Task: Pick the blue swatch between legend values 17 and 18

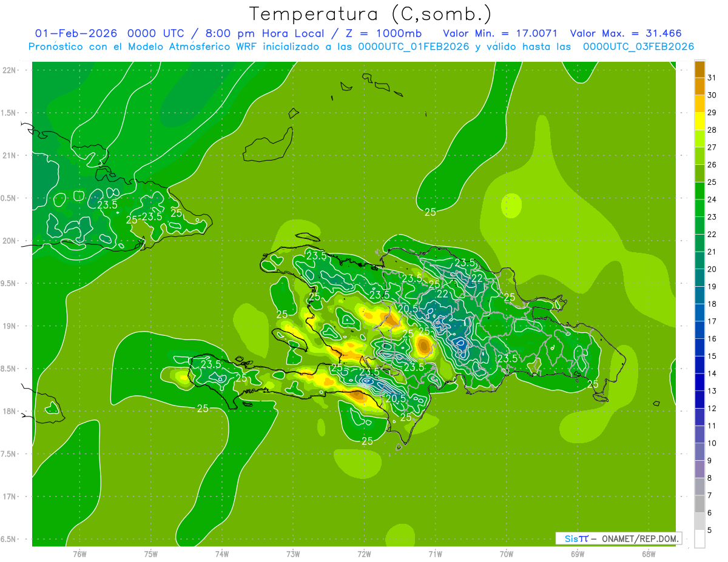Action: [699, 312]
